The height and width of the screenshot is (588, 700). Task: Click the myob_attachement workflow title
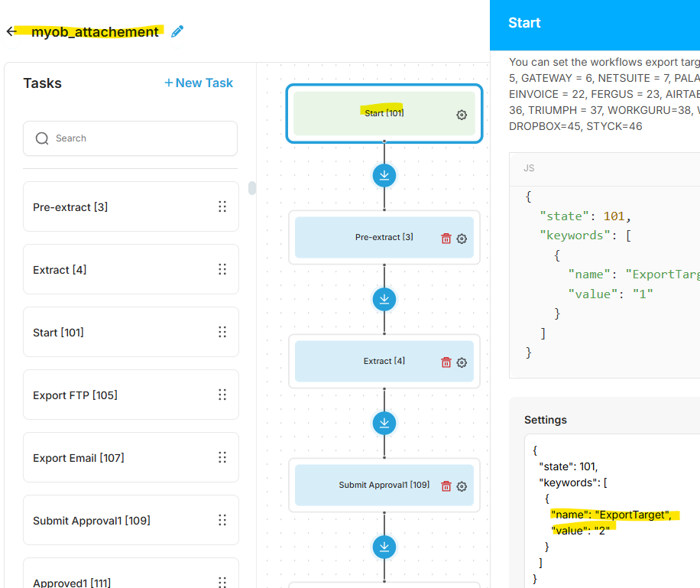point(95,31)
